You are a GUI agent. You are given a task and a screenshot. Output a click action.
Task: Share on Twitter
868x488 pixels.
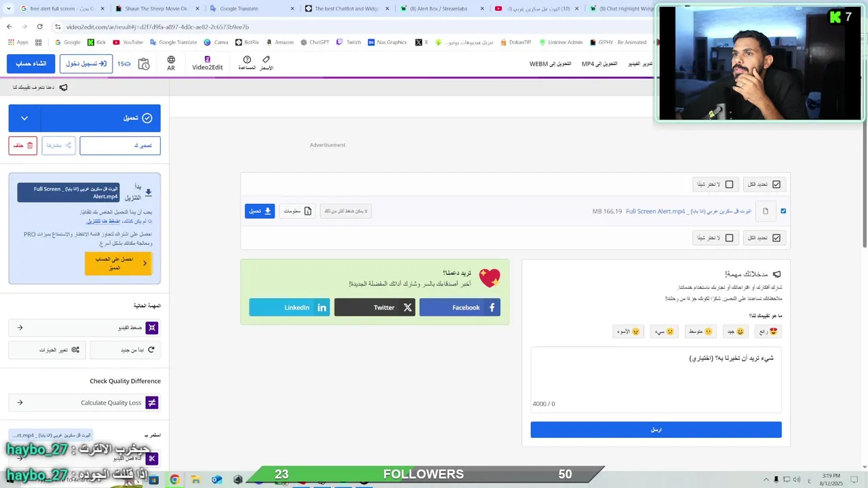(374, 308)
